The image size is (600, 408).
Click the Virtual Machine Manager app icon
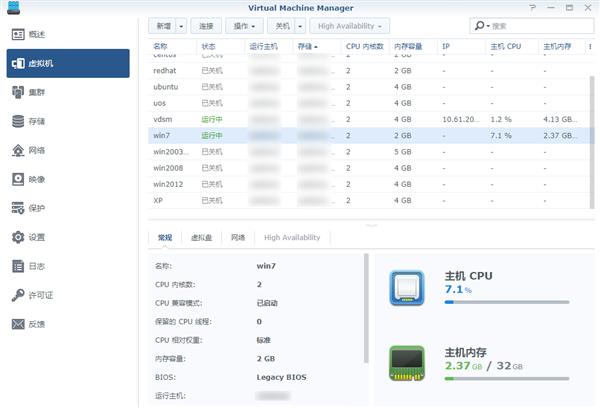click(14, 8)
